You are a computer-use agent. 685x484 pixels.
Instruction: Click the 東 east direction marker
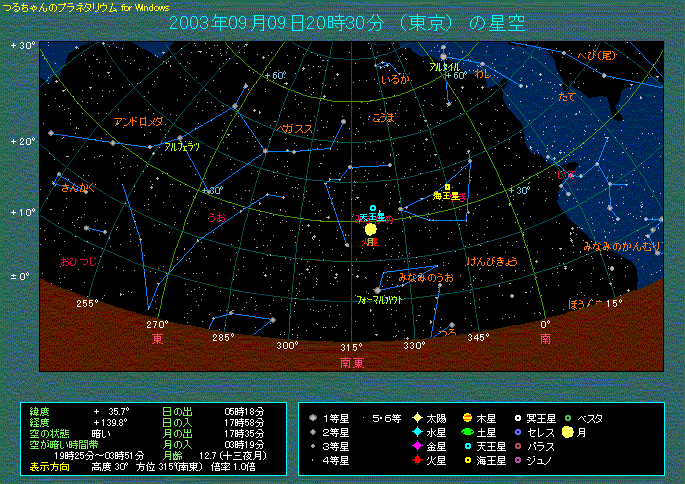click(157, 340)
